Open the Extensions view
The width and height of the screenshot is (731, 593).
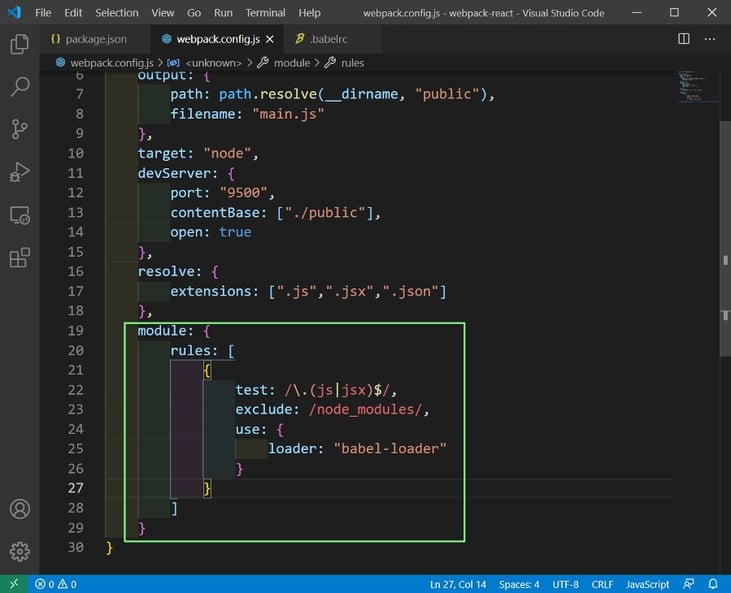[20, 257]
